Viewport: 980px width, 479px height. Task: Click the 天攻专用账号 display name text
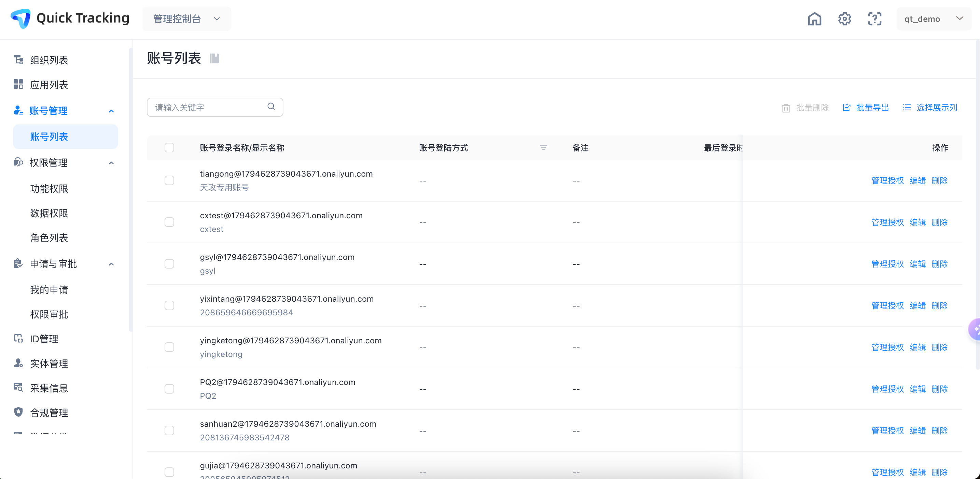224,187
